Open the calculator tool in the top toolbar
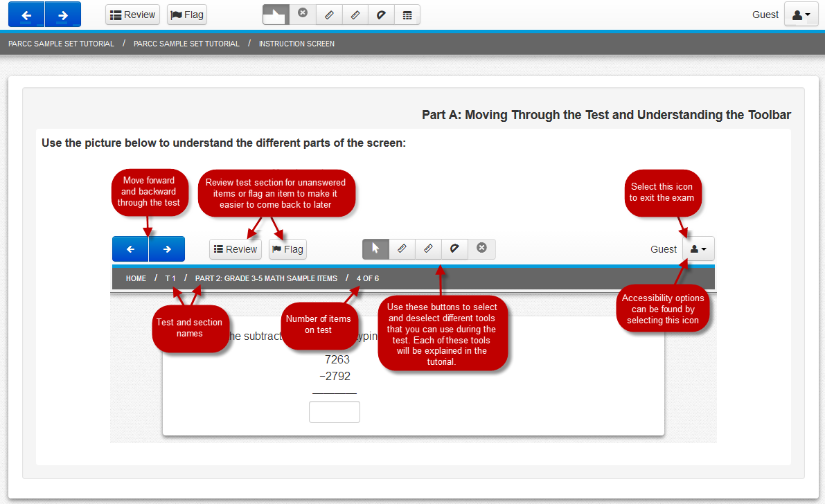825x504 pixels. [407, 15]
